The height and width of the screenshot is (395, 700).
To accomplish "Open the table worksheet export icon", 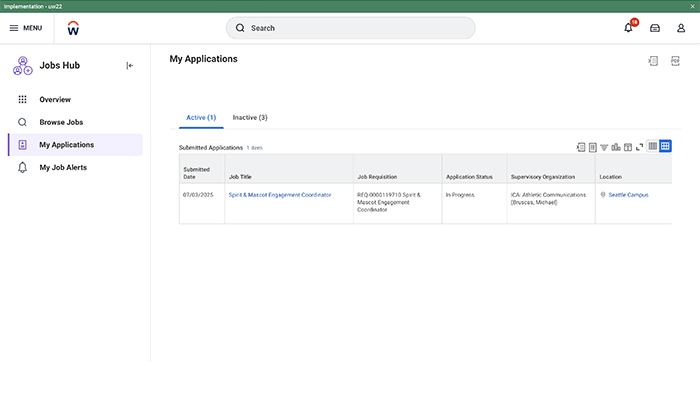I will pos(592,147).
